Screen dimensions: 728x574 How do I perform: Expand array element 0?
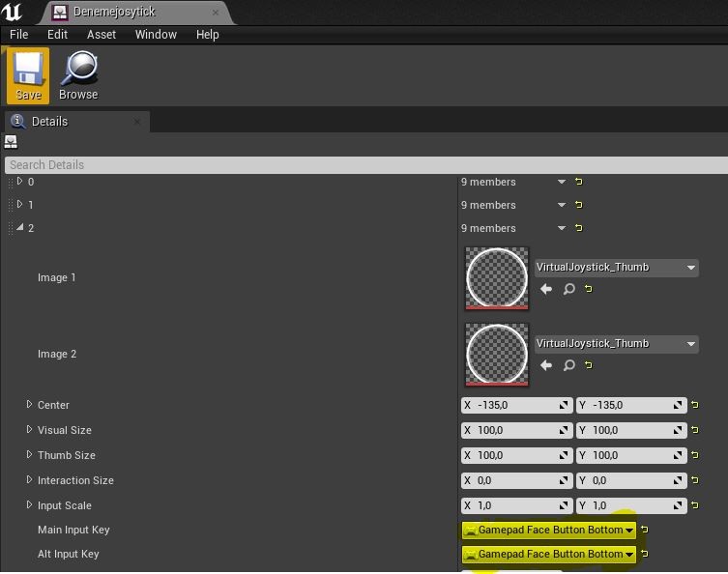(x=19, y=181)
